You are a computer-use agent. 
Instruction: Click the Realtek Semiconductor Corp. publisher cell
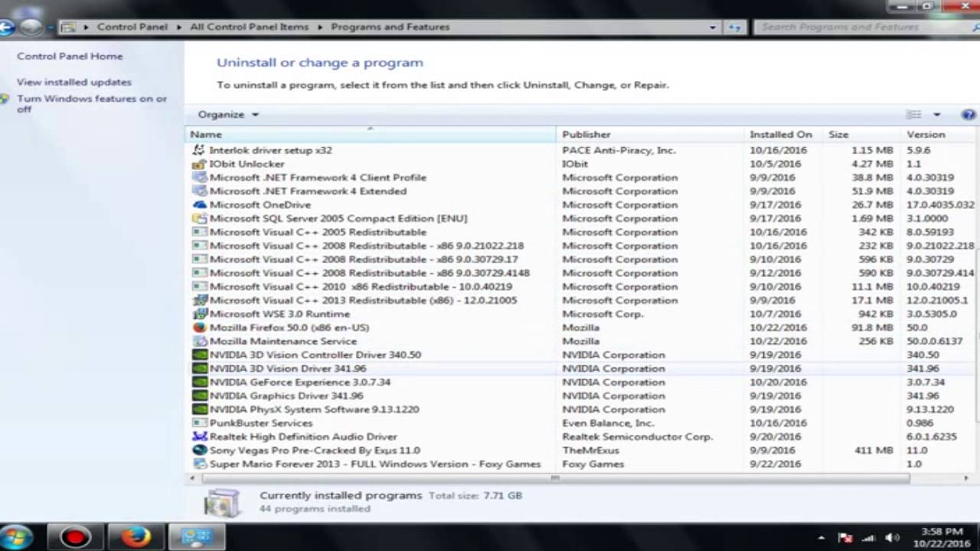pyautogui.click(x=638, y=437)
